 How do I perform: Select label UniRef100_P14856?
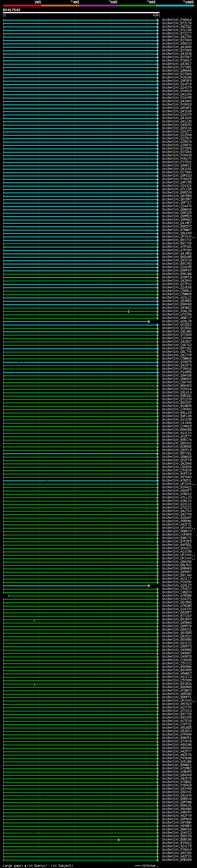[x=177, y=372]
